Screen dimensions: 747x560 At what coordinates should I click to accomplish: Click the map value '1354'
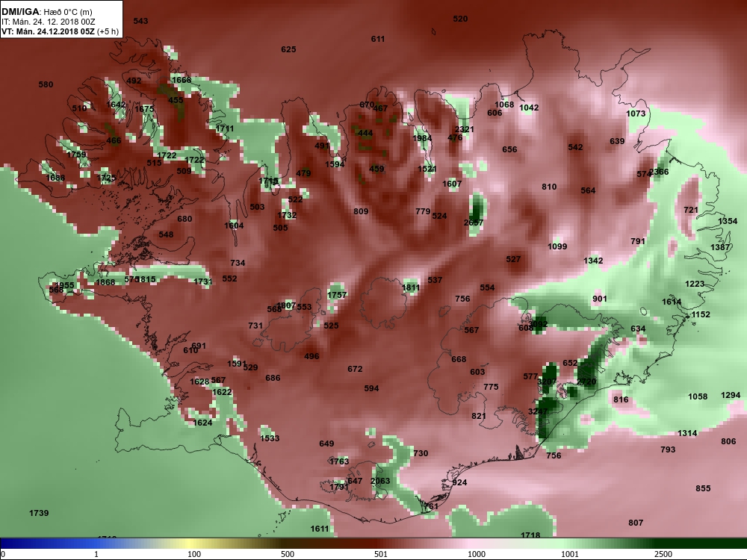(728, 222)
